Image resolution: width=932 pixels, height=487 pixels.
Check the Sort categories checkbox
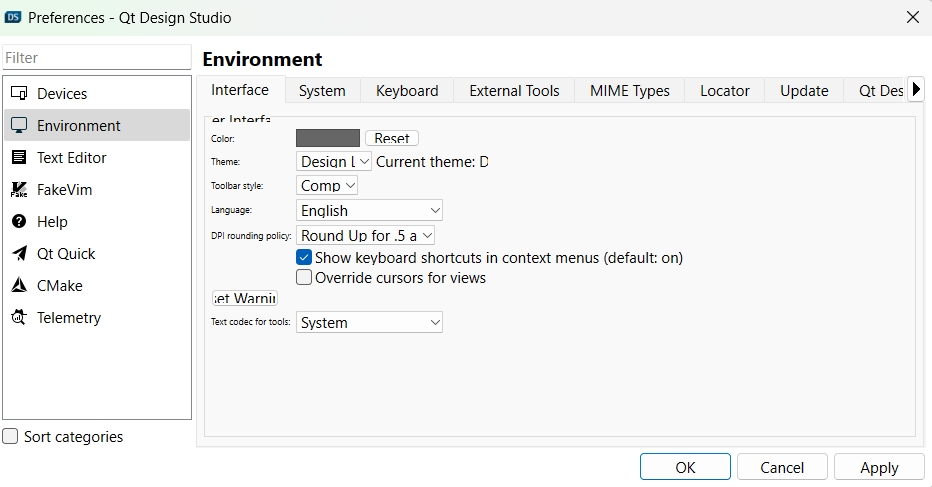10,436
